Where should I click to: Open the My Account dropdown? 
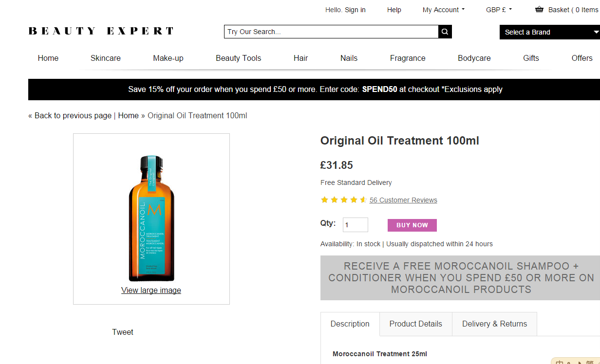(443, 10)
